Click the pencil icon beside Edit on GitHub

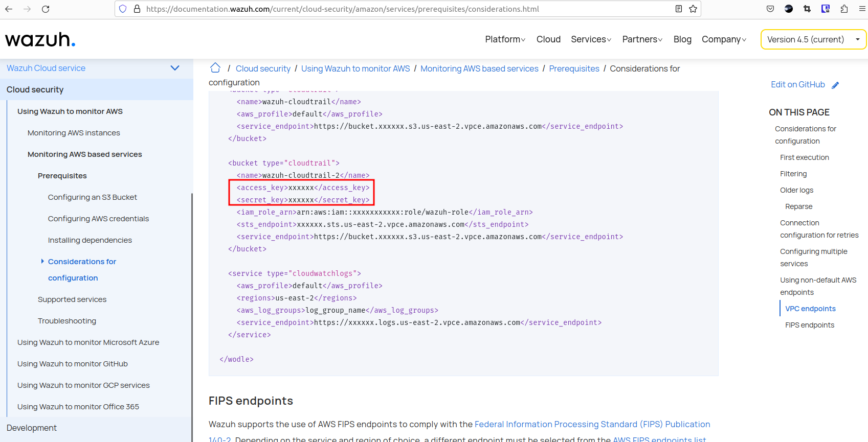tap(835, 85)
